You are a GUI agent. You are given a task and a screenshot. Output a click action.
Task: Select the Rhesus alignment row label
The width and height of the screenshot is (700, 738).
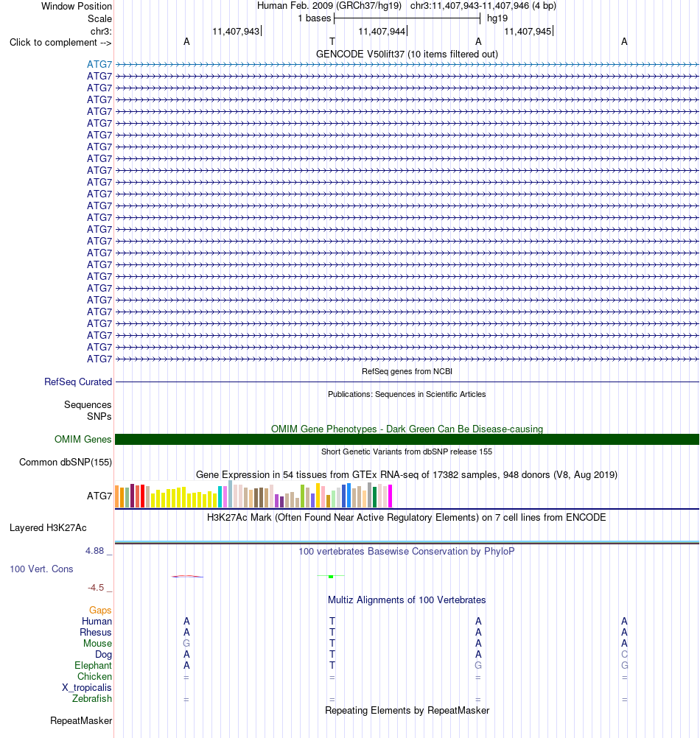tap(96, 633)
